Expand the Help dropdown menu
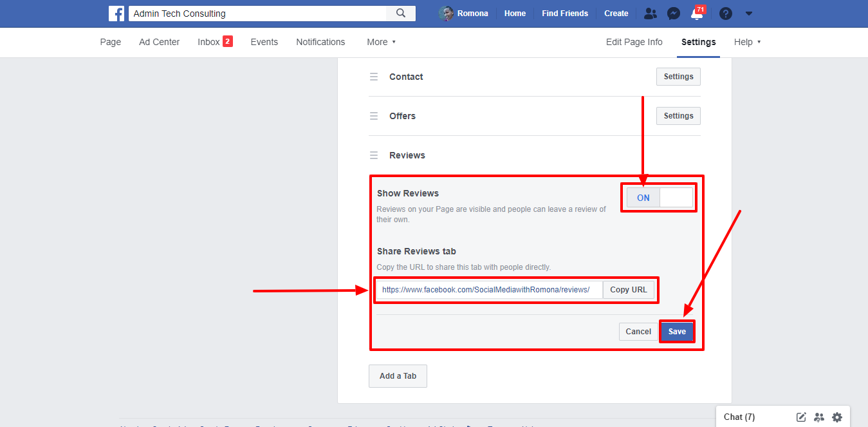Screen dimensions: 868x427 pos(747,42)
